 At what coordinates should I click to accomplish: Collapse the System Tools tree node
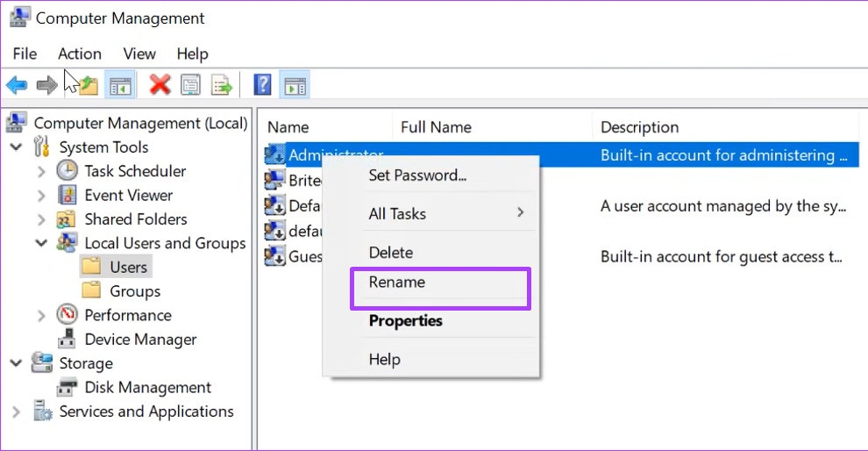coord(16,147)
